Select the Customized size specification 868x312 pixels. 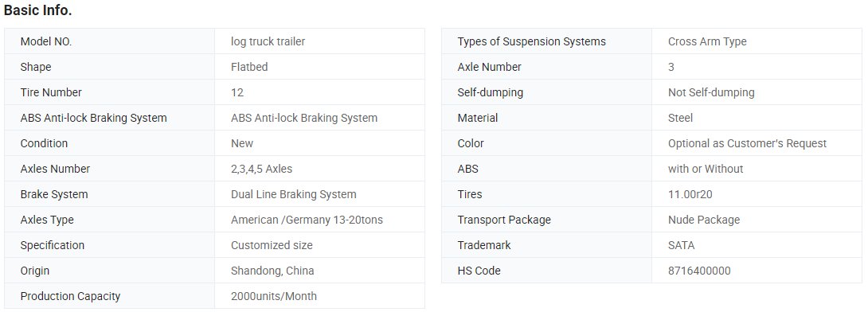272,245
